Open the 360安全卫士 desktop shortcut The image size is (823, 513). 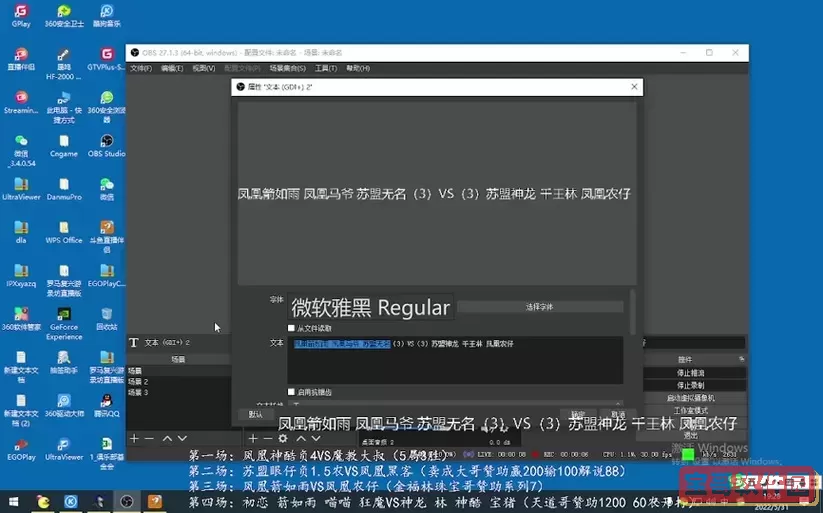tap(64, 16)
